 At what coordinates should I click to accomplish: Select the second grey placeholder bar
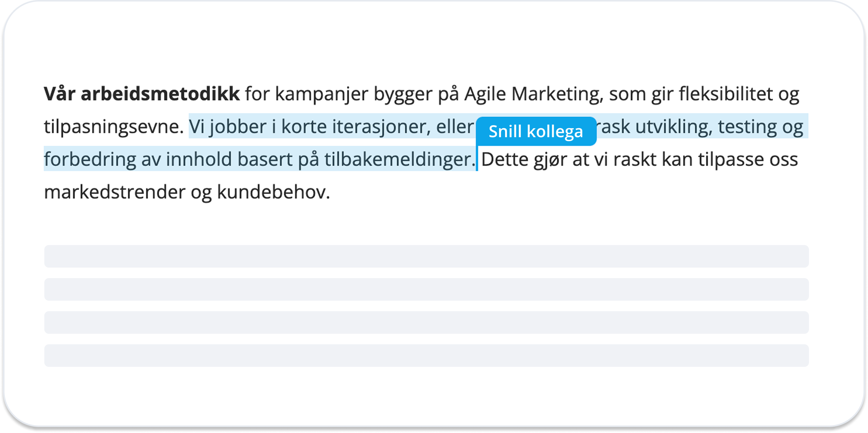[426, 289]
